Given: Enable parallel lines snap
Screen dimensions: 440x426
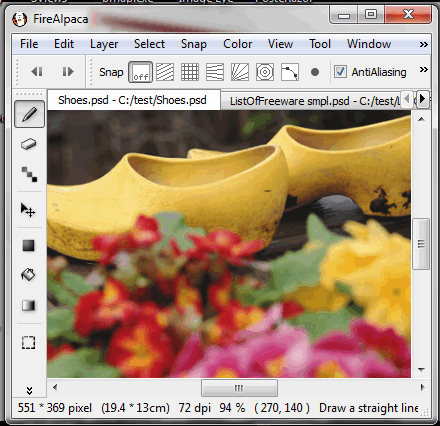Looking at the screenshot, I should point(165,72).
